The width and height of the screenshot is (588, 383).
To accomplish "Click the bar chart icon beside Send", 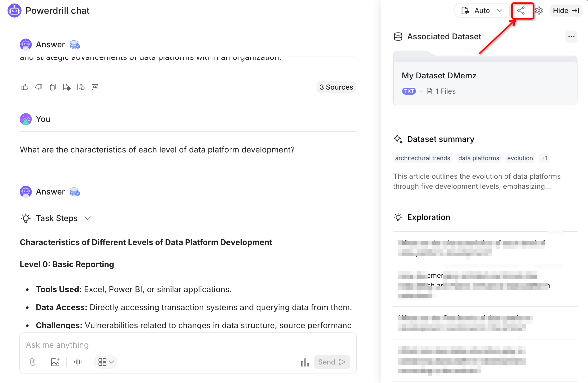I will 305,362.
